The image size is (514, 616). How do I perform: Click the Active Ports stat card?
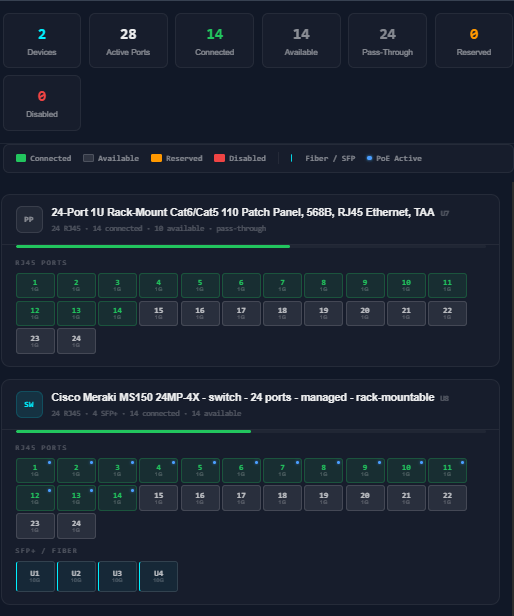(x=128, y=40)
